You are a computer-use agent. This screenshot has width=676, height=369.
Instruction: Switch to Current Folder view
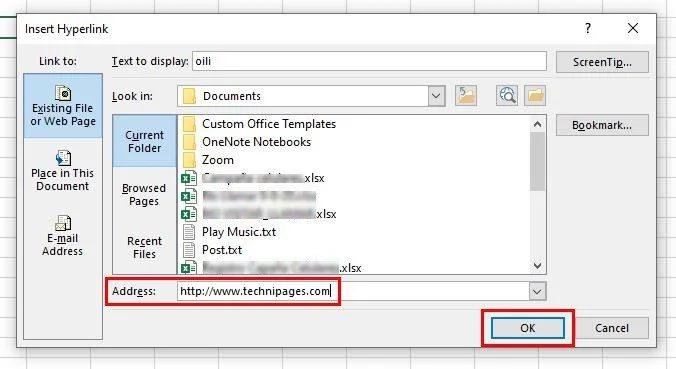(144, 141)
